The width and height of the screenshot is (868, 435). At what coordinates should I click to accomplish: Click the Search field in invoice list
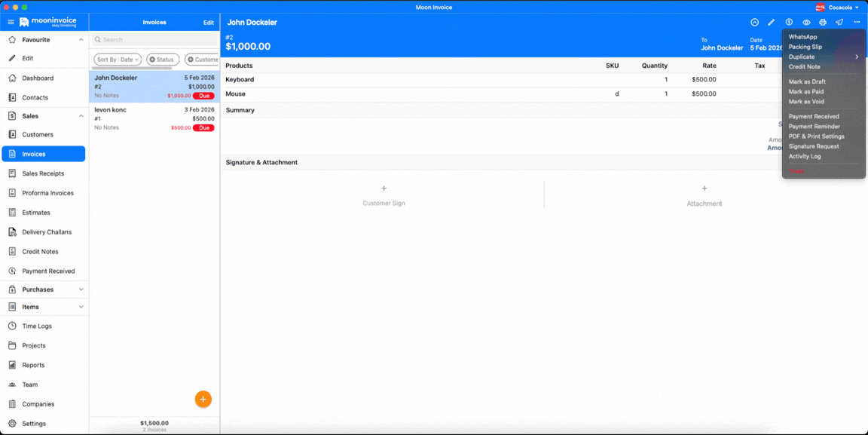[x=154, y=39]
